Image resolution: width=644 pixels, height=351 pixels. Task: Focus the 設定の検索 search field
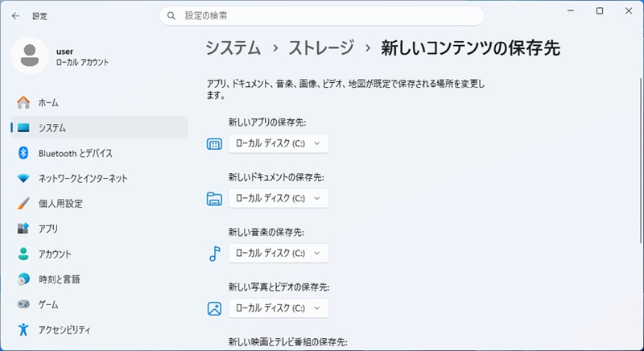(321, 16)
